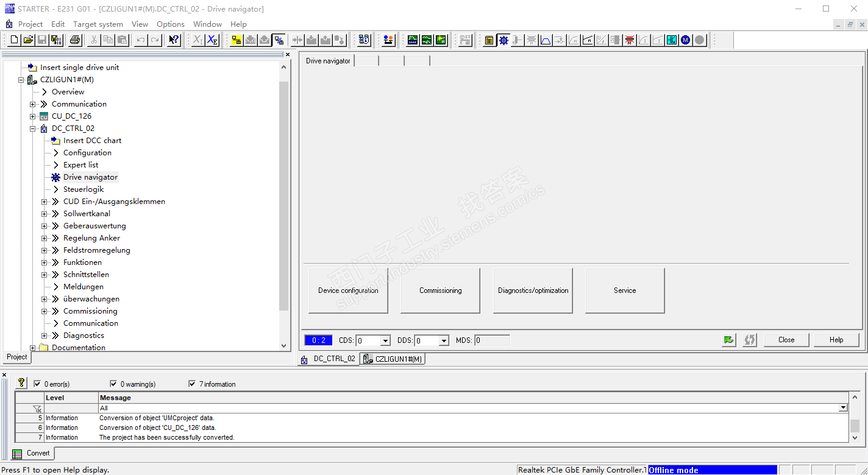Switch to the CZLIGUN1#(M) window tab
868x475 pixels.
393,359
